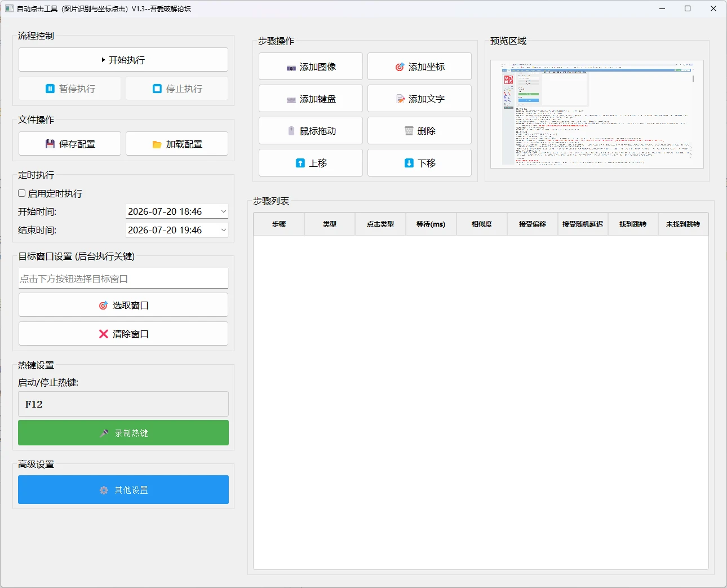
Task: Click the target window text field
Action: click(x=123, y=278)
